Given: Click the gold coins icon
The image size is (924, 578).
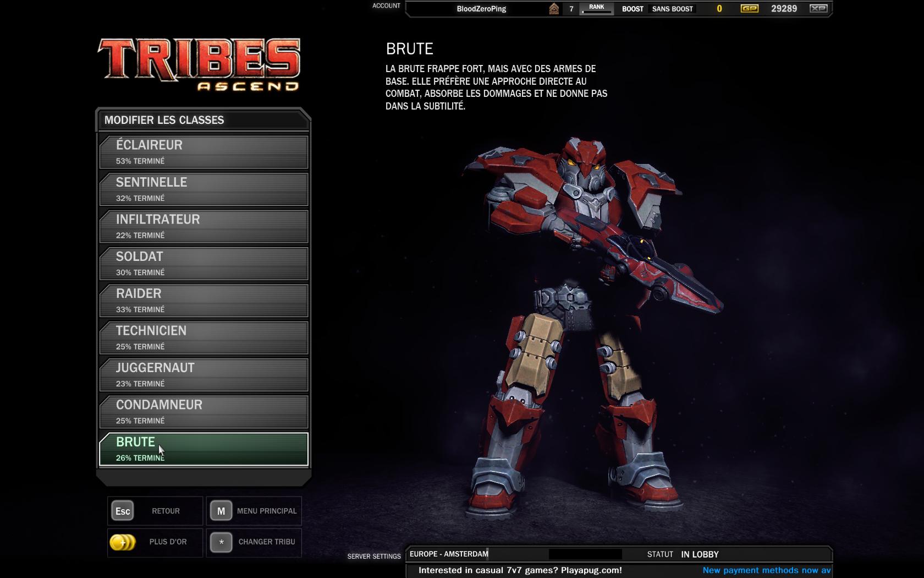Looking at the screenshot, I should tap(122, 542).
